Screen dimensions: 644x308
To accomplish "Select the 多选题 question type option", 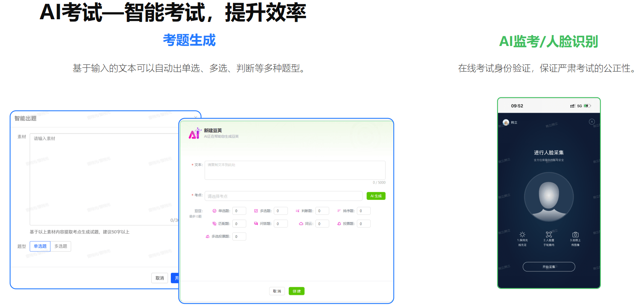I will click(x=61, y=246).
